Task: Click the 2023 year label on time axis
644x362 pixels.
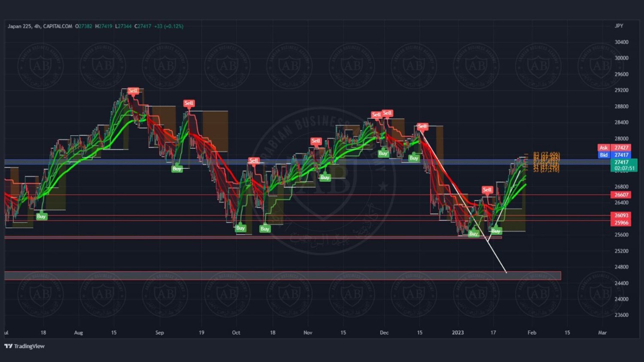Action: pos(458,332)
